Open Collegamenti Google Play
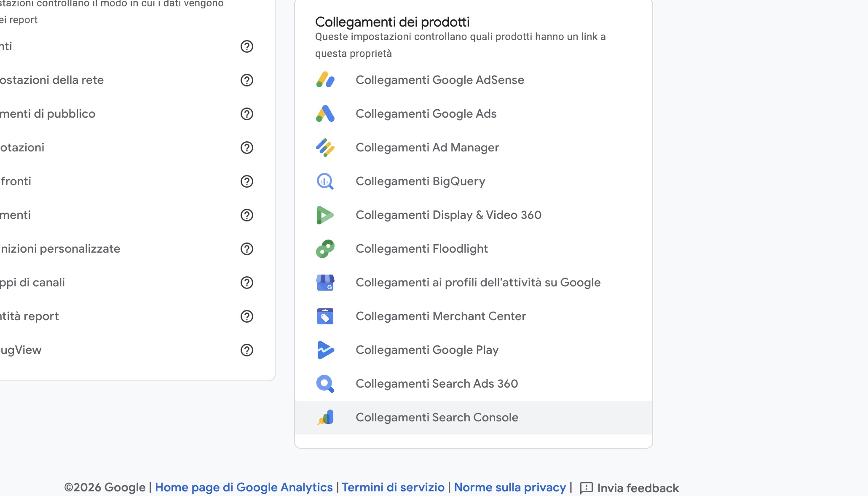The image size is (868, 496). click(x=474, y=350)
